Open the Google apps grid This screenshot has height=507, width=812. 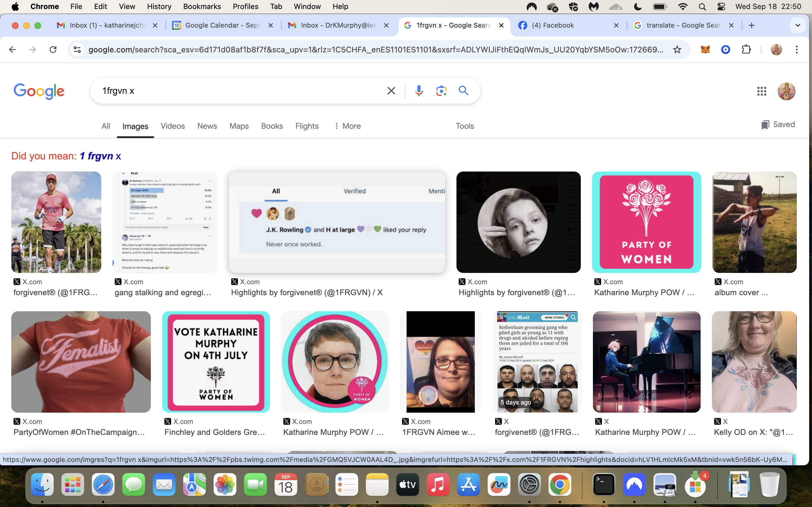762,91
